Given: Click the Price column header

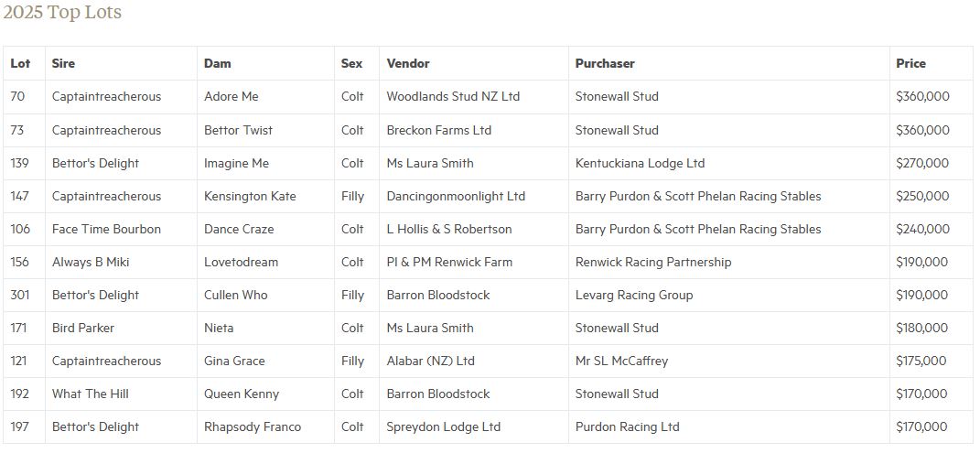Looking at the screenshot, I should point(910,63).
